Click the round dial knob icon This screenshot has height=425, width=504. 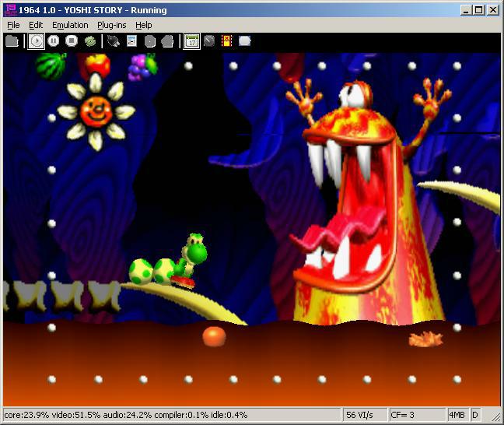click(209, 41)
